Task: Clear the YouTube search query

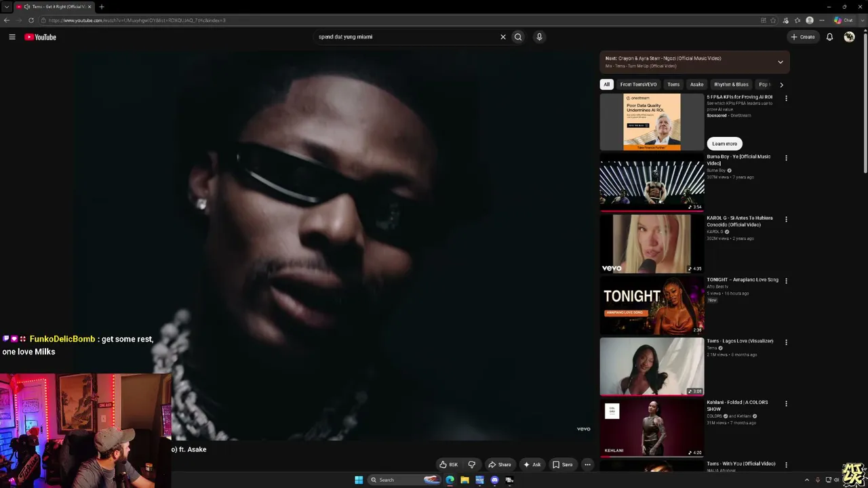Action: click(x=503, y=37)
